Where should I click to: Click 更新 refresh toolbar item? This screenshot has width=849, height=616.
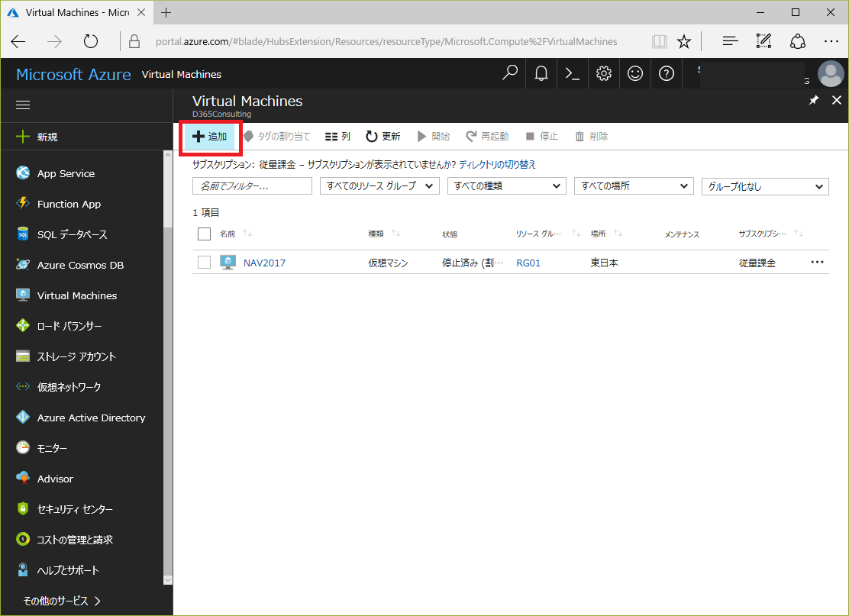tap(383, 137)
